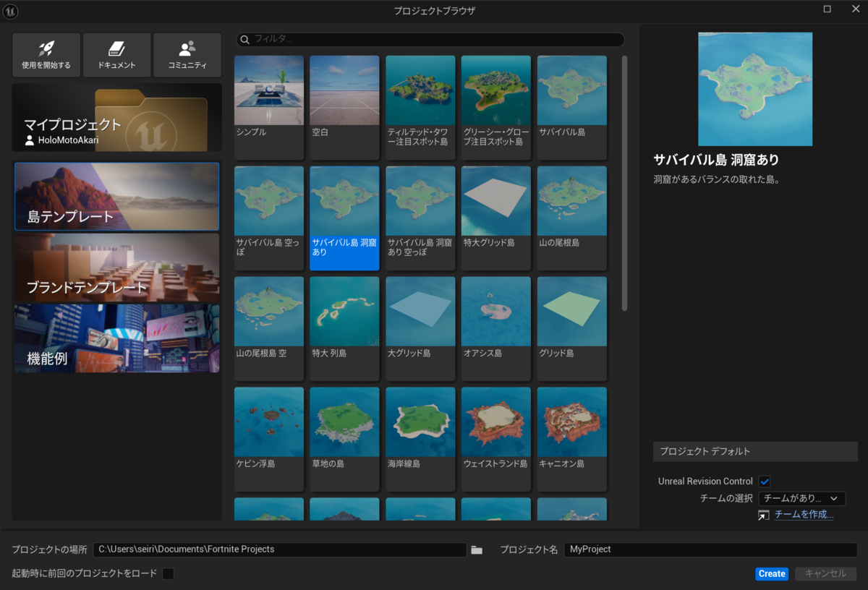Open the チームの選択 dropdown
The image size is (868, 590).
click(x=801, y=498)
